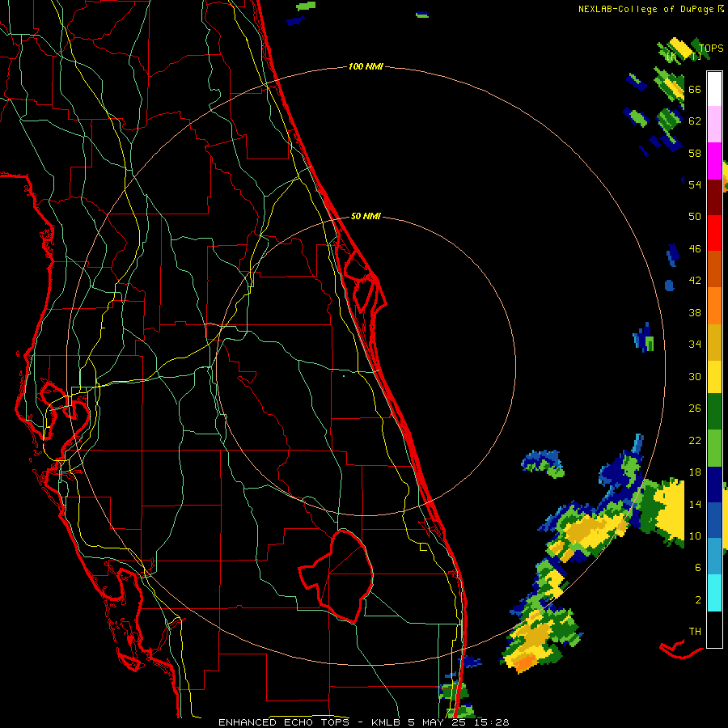Click the NEXLAB-College of DuPage credit text

coord(650,9)
